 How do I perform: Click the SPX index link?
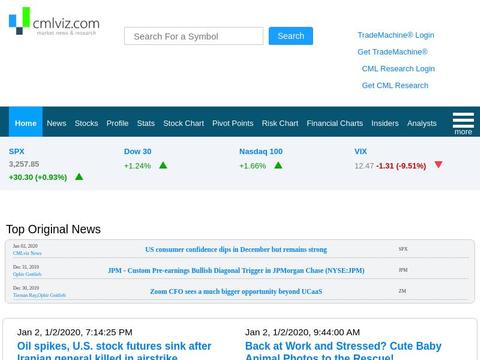pos(17,151)
